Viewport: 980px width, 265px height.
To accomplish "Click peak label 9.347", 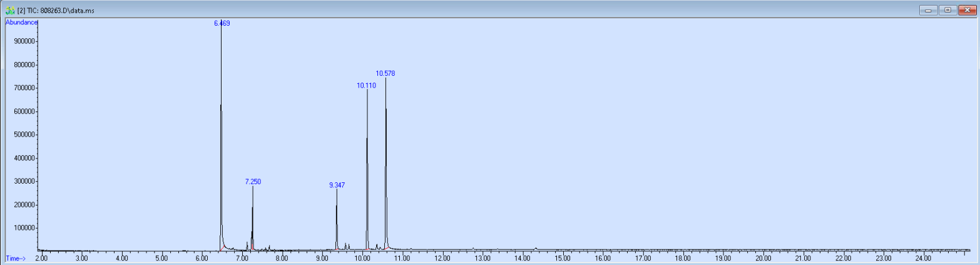I will click(x=337, y=185).
